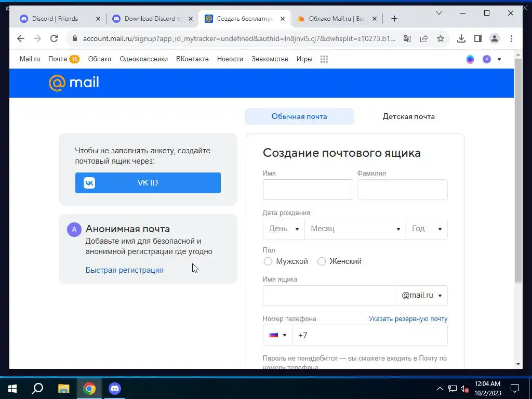Bookmark this page with the star icon
The image size is (532, 399).
pos(441,38)
